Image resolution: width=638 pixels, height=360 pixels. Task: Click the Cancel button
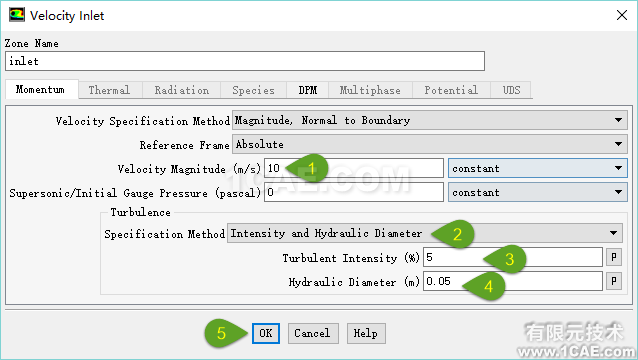313,334
